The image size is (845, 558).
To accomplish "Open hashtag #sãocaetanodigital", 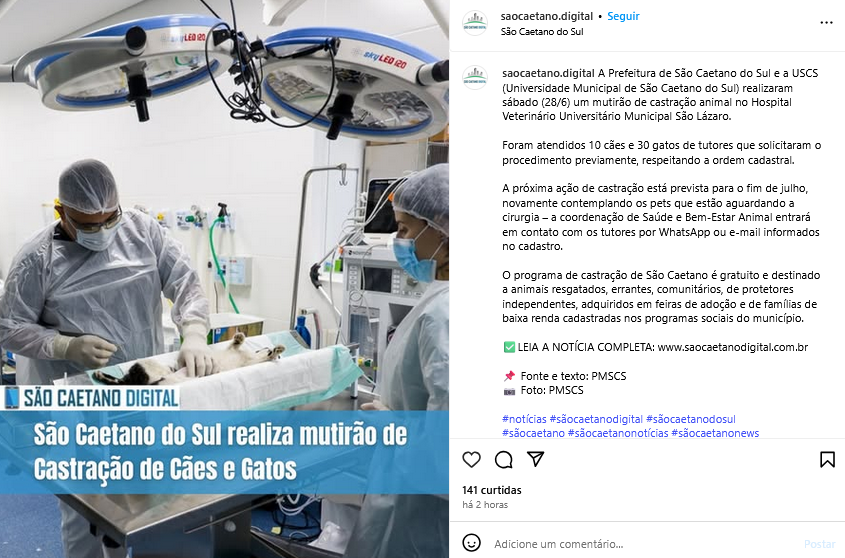I will [596, 419].
